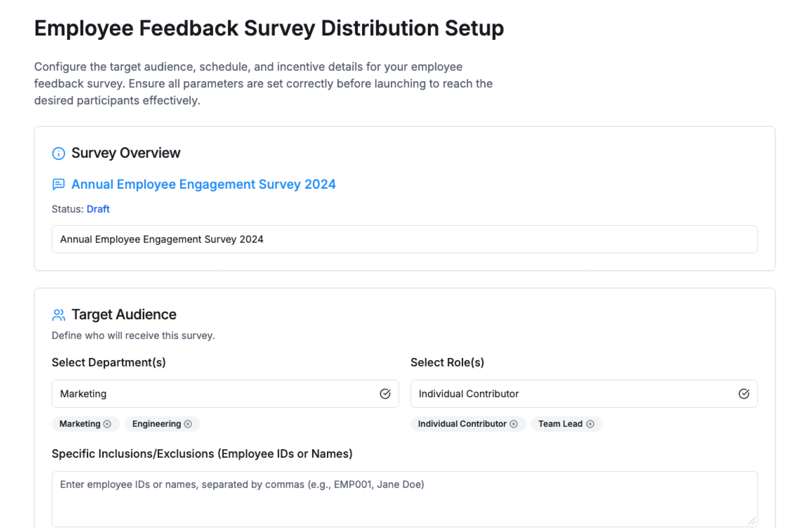The width and height of the screenshot is (812, 528).
Task: Click the Specific Inclusions/Exclusions text area
Action: point(404,499)
